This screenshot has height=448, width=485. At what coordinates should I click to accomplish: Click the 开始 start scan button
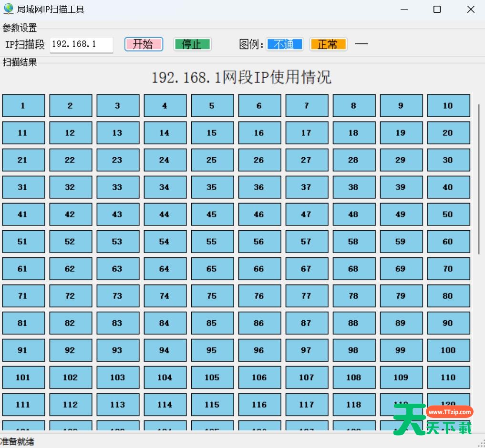[144, 44]
